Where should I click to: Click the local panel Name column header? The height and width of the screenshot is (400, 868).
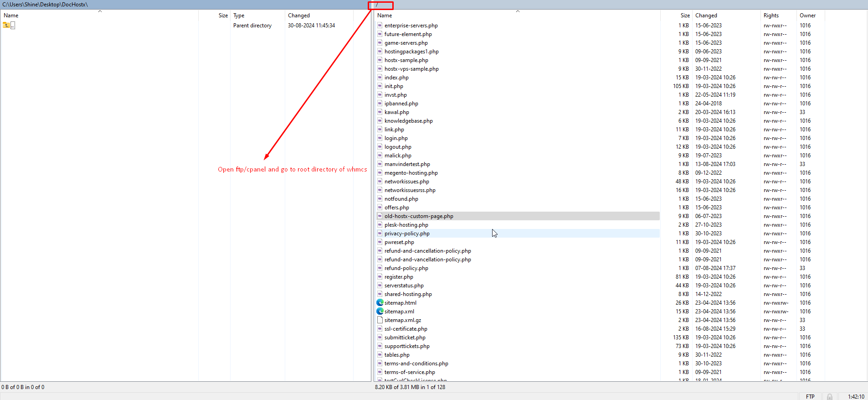tap(11, 16)
